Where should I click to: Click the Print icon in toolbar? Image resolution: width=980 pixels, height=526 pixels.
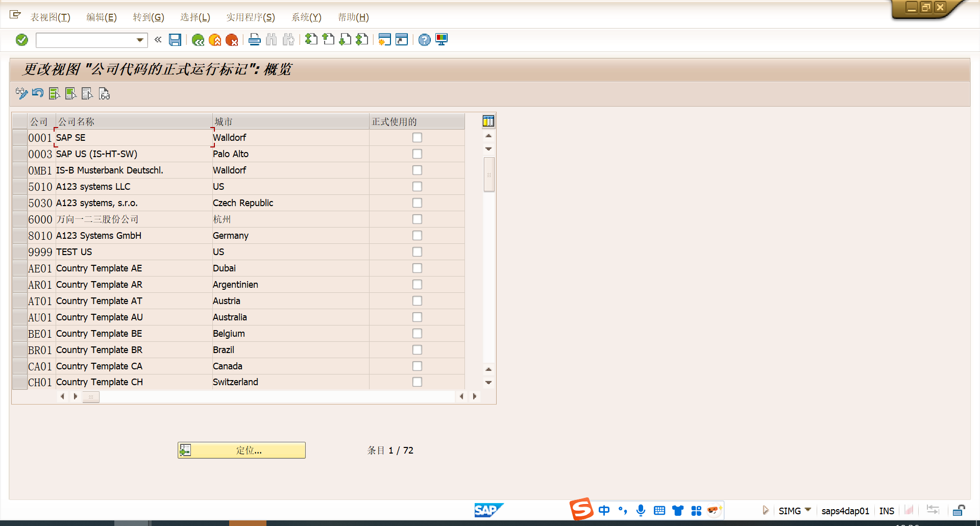(254, 40)
